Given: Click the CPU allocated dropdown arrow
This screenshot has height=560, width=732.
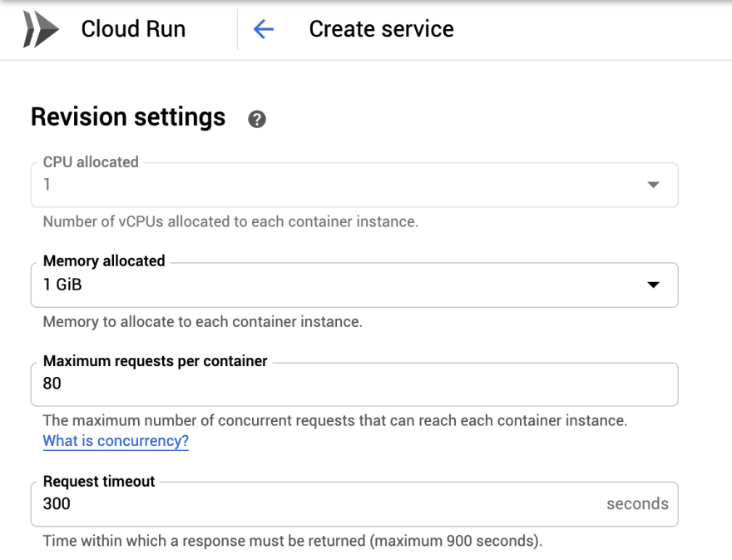Looking at the screenshot, I should tap(653, 185).
